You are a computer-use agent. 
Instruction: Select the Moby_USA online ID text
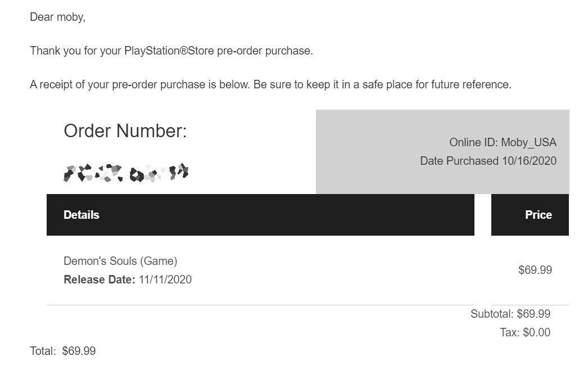tap(528, 143)
